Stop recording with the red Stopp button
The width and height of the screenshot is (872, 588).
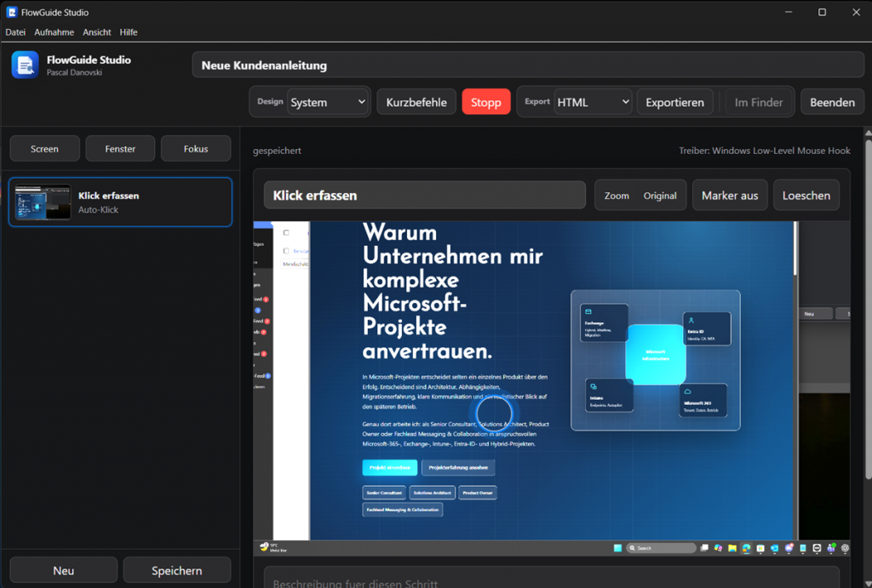click(486, 102)
